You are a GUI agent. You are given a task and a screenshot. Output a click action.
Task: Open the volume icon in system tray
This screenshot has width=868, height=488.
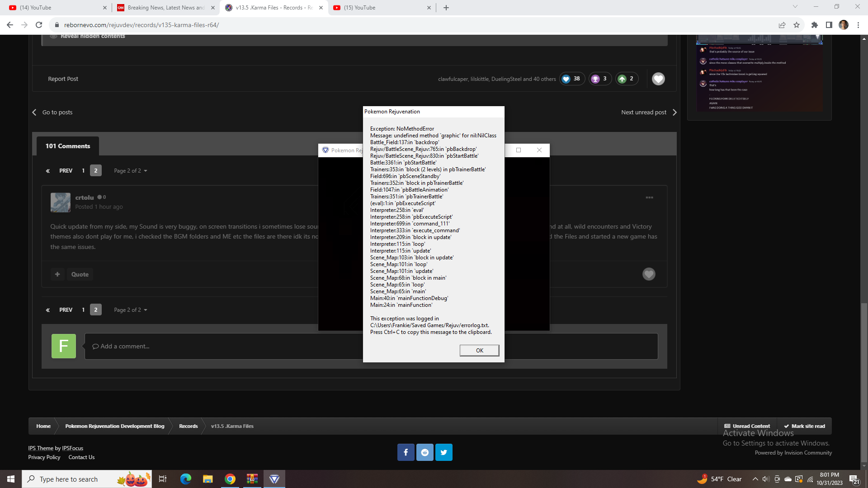[766, 479]
